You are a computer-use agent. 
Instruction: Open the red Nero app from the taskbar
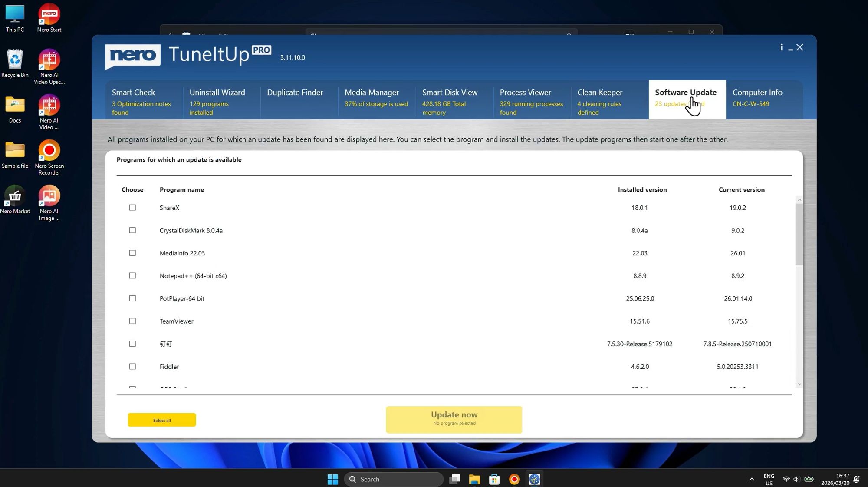coord(514,479)
